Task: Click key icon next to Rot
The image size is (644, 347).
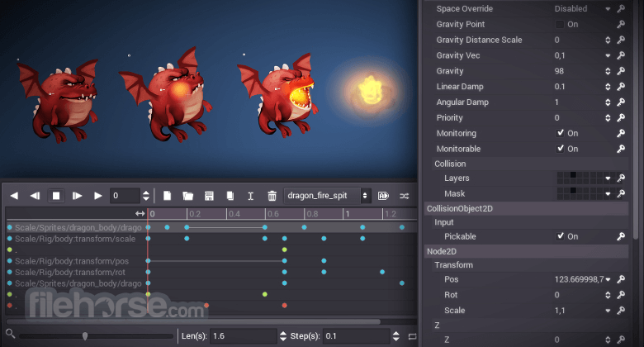Action: (621, 295)
